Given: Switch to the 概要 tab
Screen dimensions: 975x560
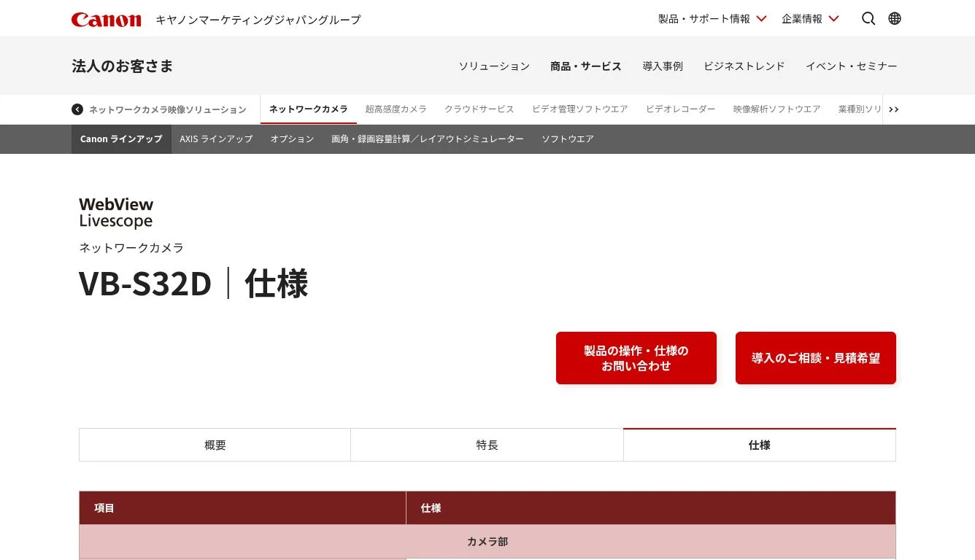Looking at the screenshot, I should tap(215, 445).
